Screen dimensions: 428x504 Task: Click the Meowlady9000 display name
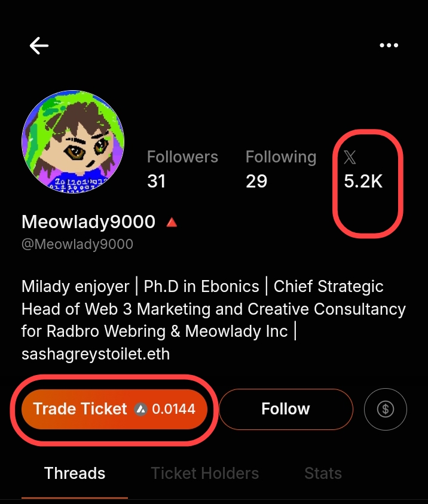pyautogui.click(x=88, y=222)
